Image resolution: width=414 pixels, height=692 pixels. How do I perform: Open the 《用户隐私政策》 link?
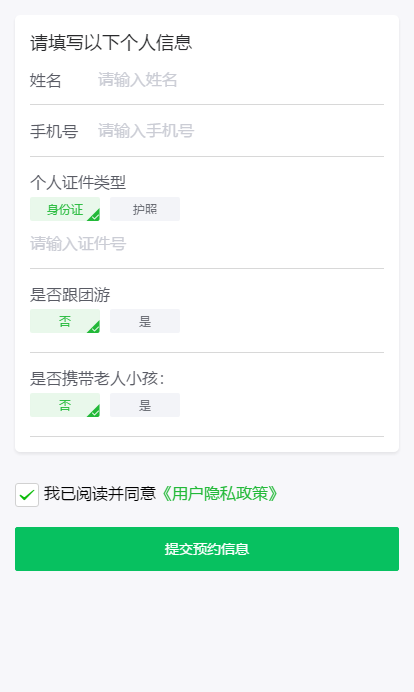(x=220, y=494)
